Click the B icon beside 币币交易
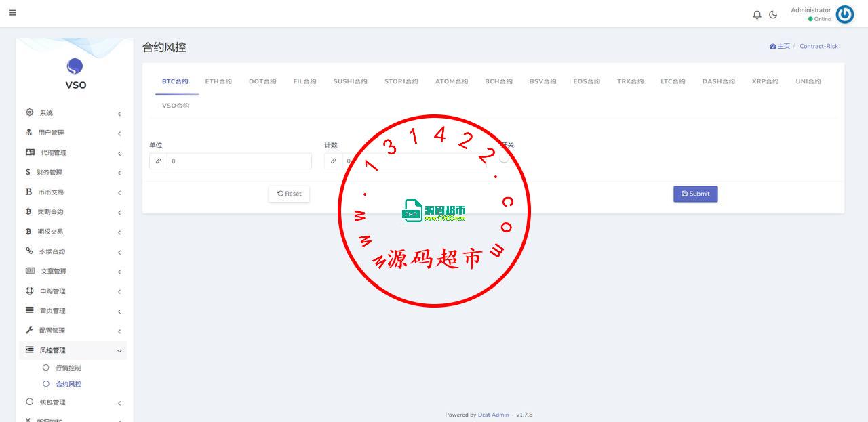Image resolution: width=868 pixels, height=422 pixels. [28, 192]
